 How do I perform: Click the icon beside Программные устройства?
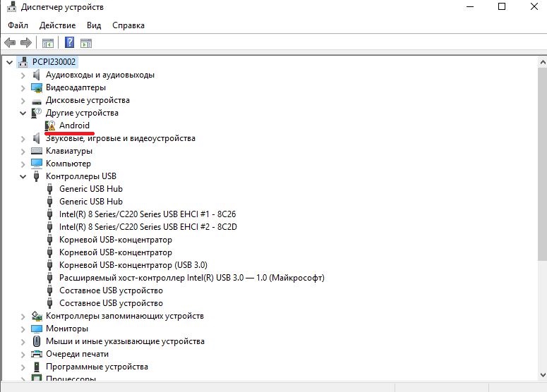(36, 367)
